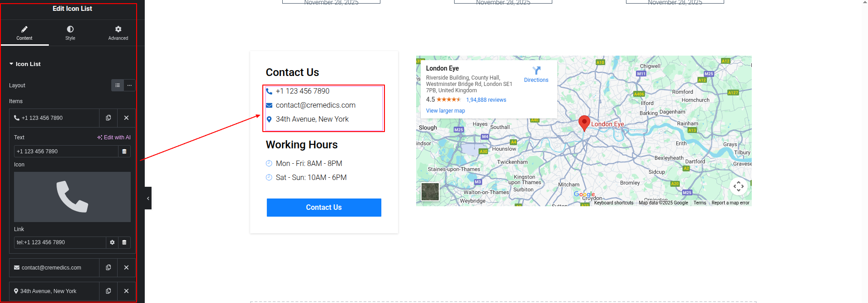This screenshot has width=868, height=303.
Task: Click the phone icon preview chooser
Action: (x=72, y=197)
